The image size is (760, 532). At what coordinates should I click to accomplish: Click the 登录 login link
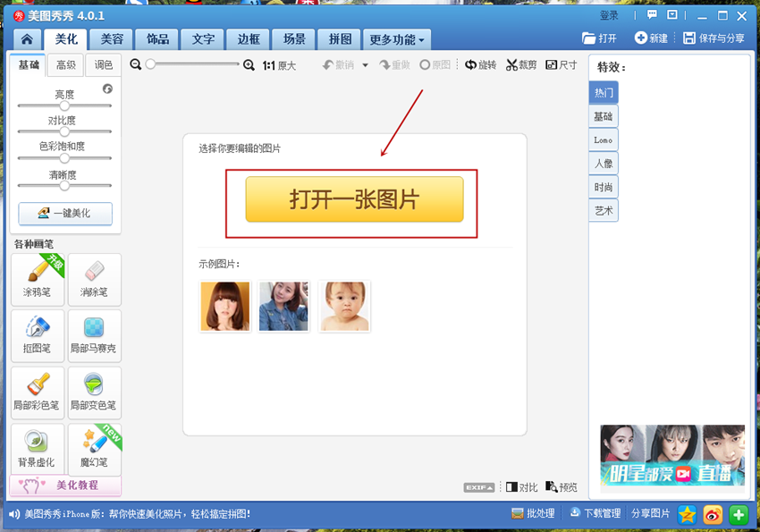coord(609,15)
